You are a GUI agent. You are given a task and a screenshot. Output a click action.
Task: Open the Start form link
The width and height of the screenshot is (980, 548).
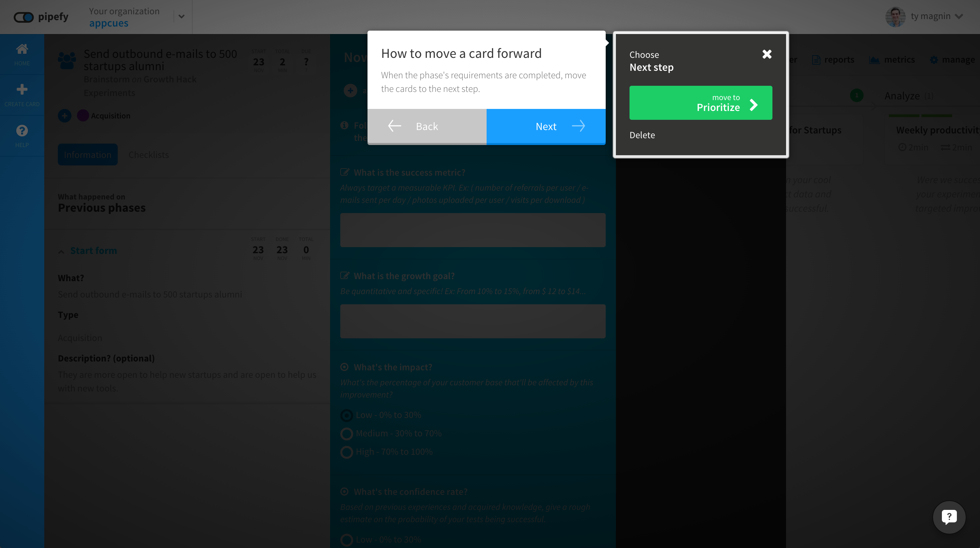pos(94,251)
